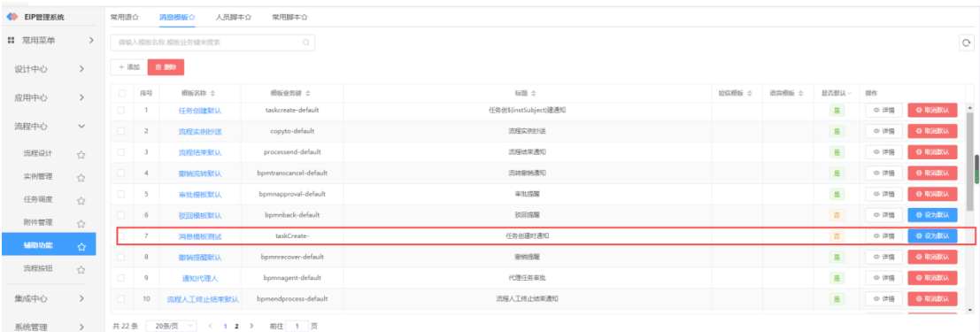Open the 驳回模板默认 template link
The height and width of the screenshot is (332, 980).
pos(200,215)
